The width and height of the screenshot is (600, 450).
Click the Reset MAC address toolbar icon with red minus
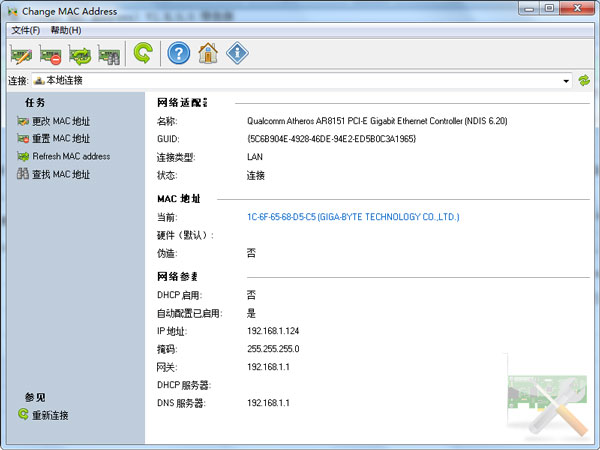[50, 55]
